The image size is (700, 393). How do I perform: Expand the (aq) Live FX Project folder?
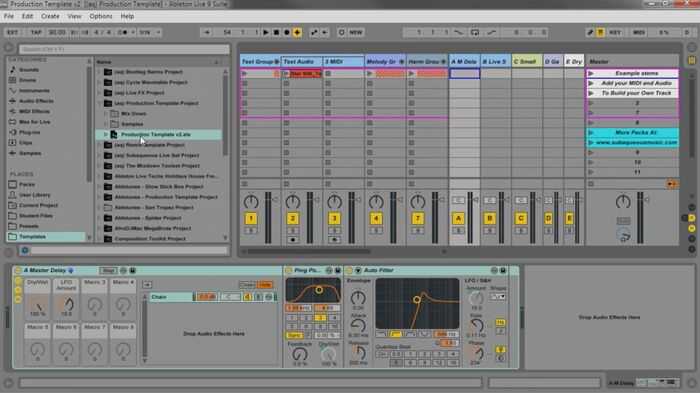pyautogui.click(x=99, y=92)
